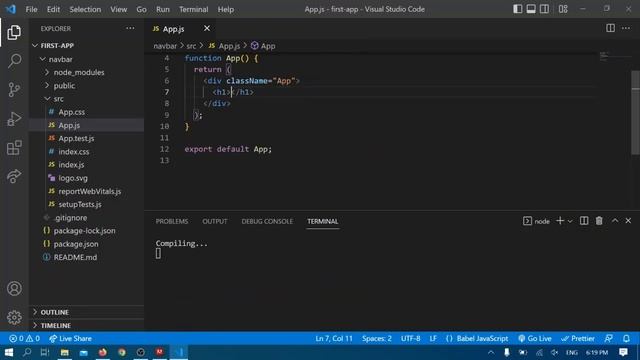Expand the OUTLINE section

86,312
